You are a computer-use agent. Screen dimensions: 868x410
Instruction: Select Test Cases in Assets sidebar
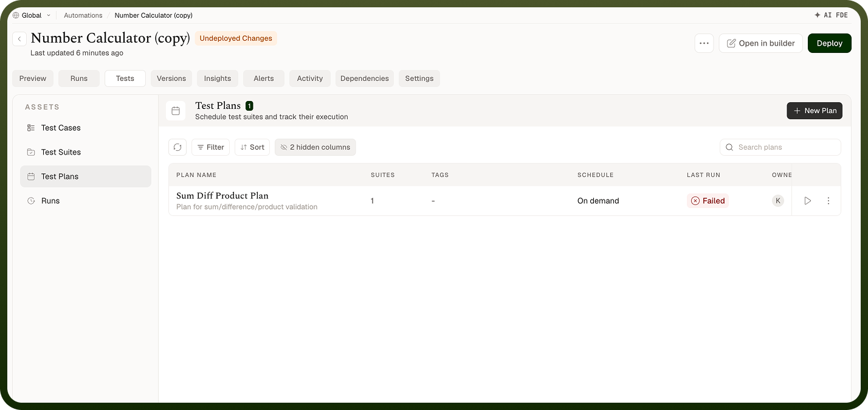(86, 128)
